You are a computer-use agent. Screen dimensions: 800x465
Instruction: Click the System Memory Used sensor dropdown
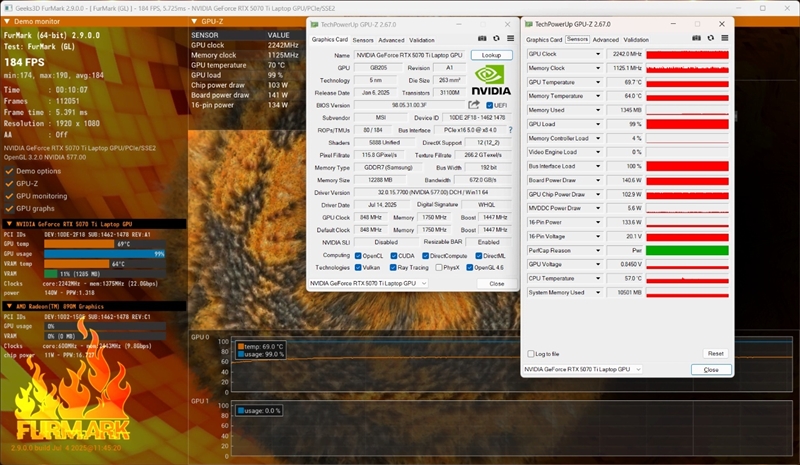coord(598,292)
